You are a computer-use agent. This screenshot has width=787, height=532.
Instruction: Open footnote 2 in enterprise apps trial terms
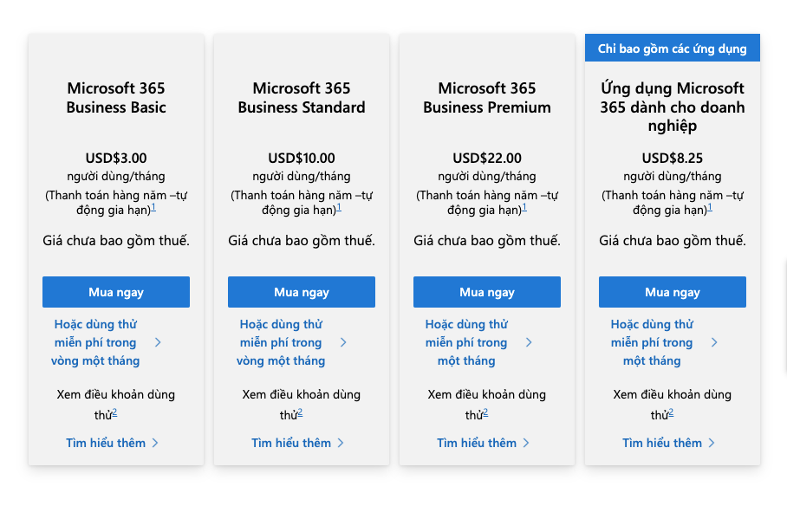[671, 412]
